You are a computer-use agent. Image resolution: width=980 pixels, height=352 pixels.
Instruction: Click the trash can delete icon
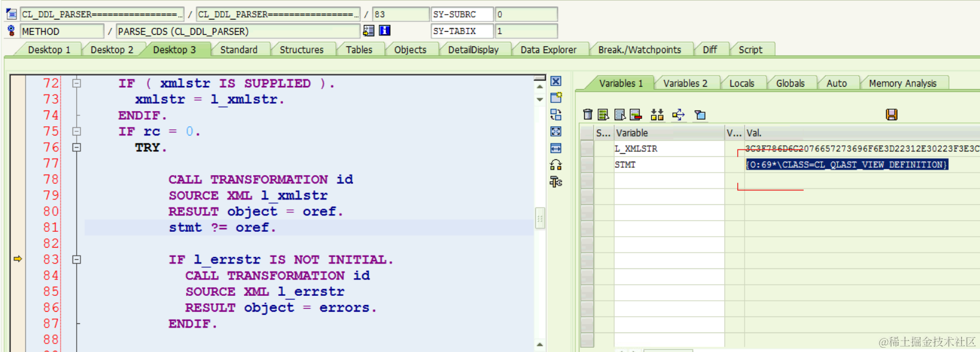tap(587, 114)
